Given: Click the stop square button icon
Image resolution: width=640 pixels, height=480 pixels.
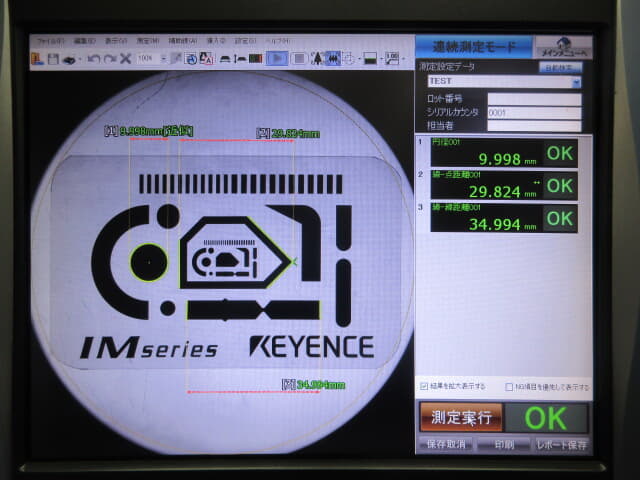Looking at the screenshot, I should 299,59.
